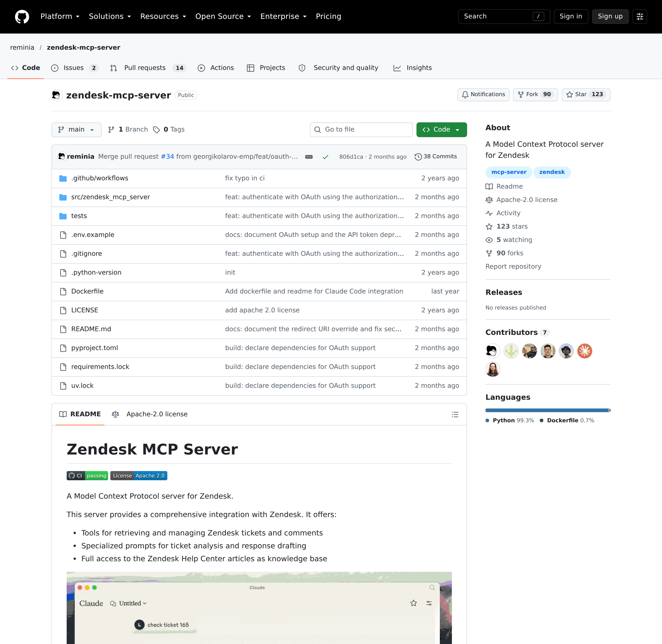The image size is (662, 644).
Task: Open Security and quality tab
Action: click(338, 68)
